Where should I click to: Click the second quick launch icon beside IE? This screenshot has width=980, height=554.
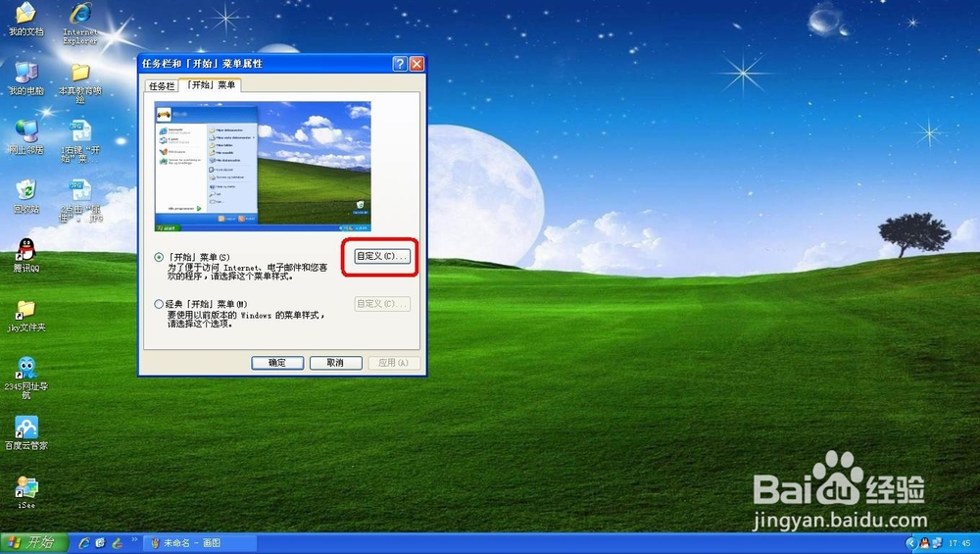pyautogui.click(x=100, y=543)
